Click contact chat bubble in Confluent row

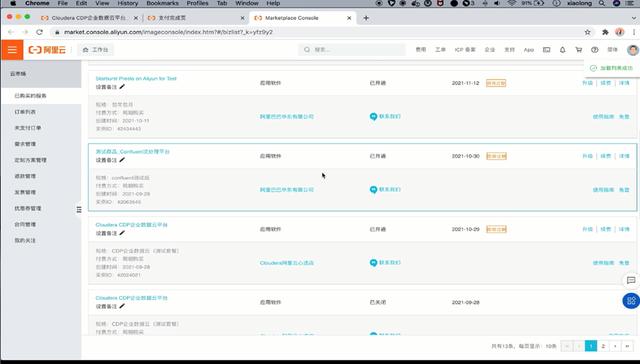tap(373, 190)
